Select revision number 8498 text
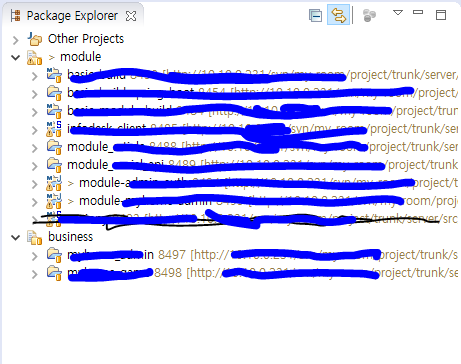 point(168,273)
